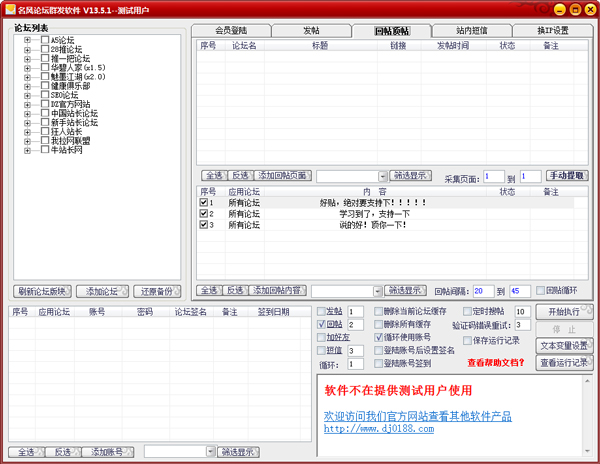Check the 牛站长网 forum checkbox

(x=45, y=150)
